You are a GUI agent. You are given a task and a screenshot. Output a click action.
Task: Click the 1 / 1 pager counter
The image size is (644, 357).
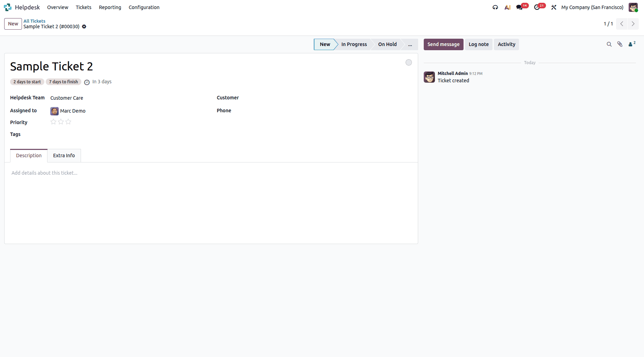click(608, 24)
